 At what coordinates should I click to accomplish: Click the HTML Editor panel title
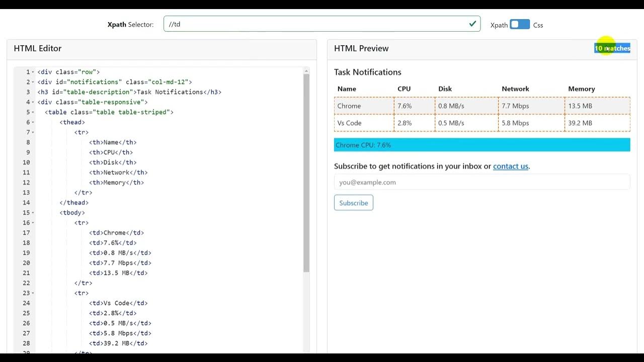[x=38, y=48]
